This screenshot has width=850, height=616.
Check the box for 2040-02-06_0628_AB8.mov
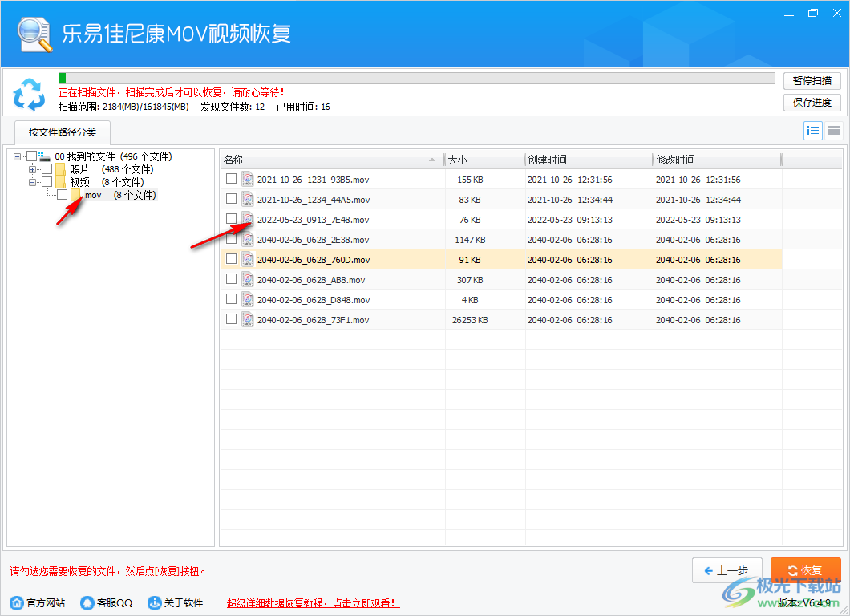232,278
